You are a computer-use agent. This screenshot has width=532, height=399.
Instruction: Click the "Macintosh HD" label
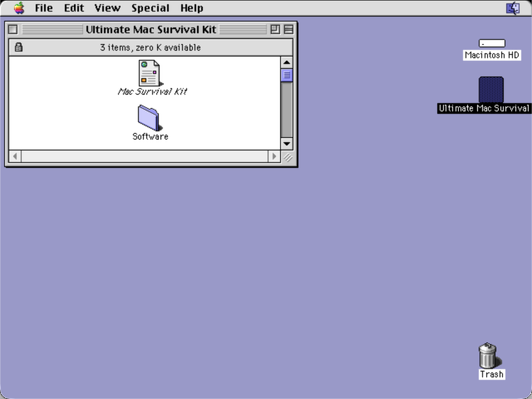(x=492, y=55)
